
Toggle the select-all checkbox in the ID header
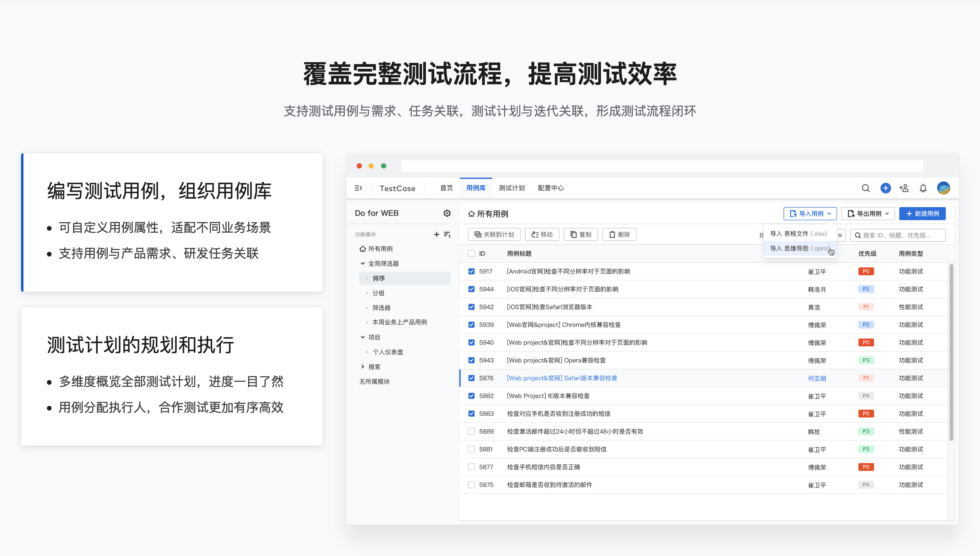coord(471,253)
